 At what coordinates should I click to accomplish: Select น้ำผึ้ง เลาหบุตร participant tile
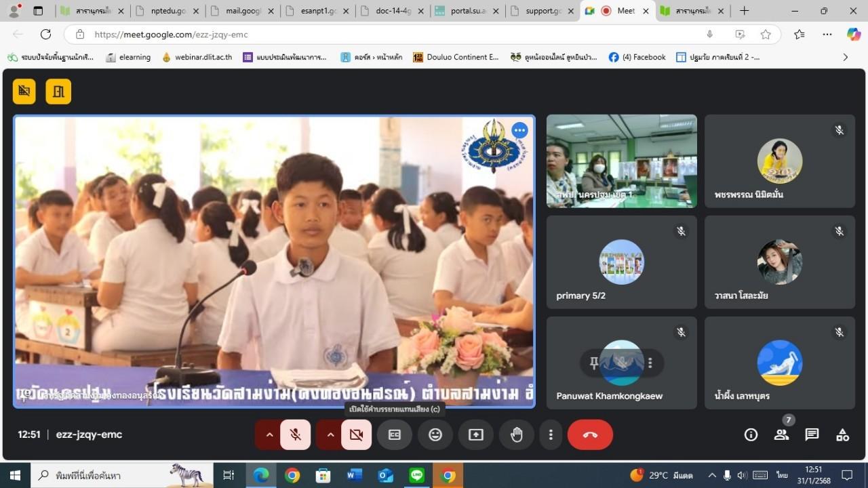(780, 363)
